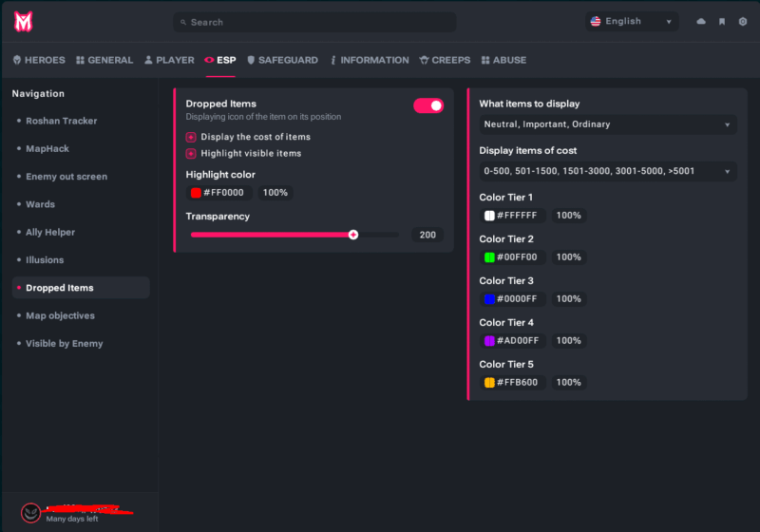The height and width of the screenshot is (532, 760).
Task: Click the user avatar icon
Action: (x=30, y=513)
